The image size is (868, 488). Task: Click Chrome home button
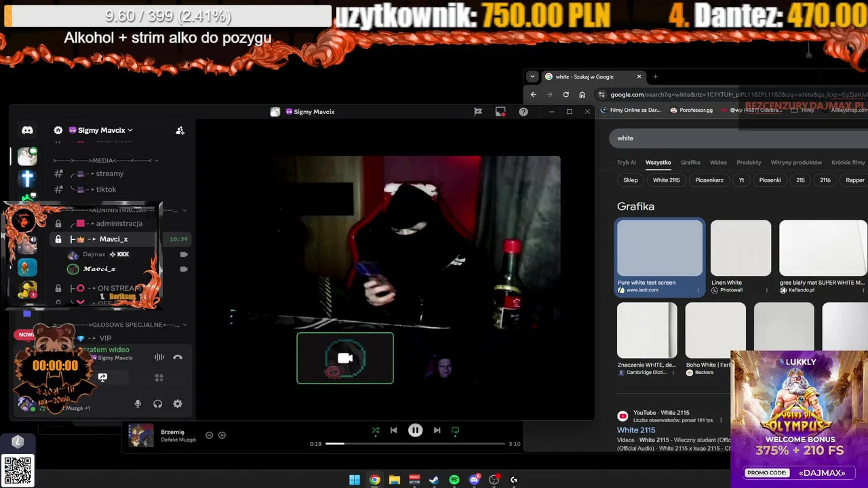tap(583, 95)
